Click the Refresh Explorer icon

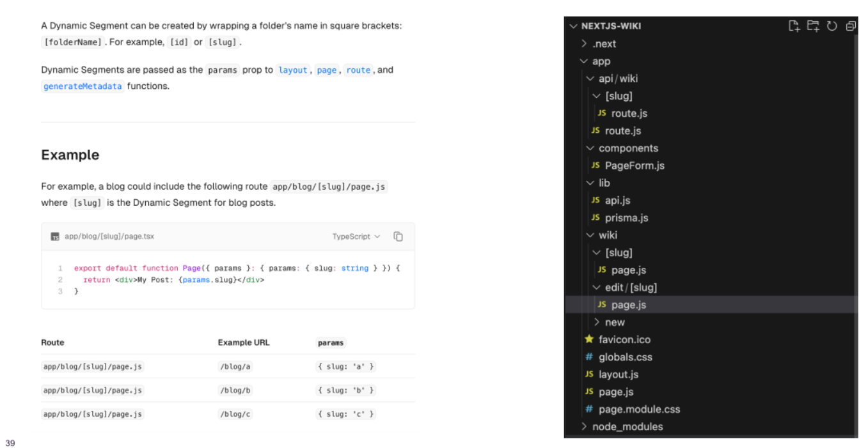832,26
